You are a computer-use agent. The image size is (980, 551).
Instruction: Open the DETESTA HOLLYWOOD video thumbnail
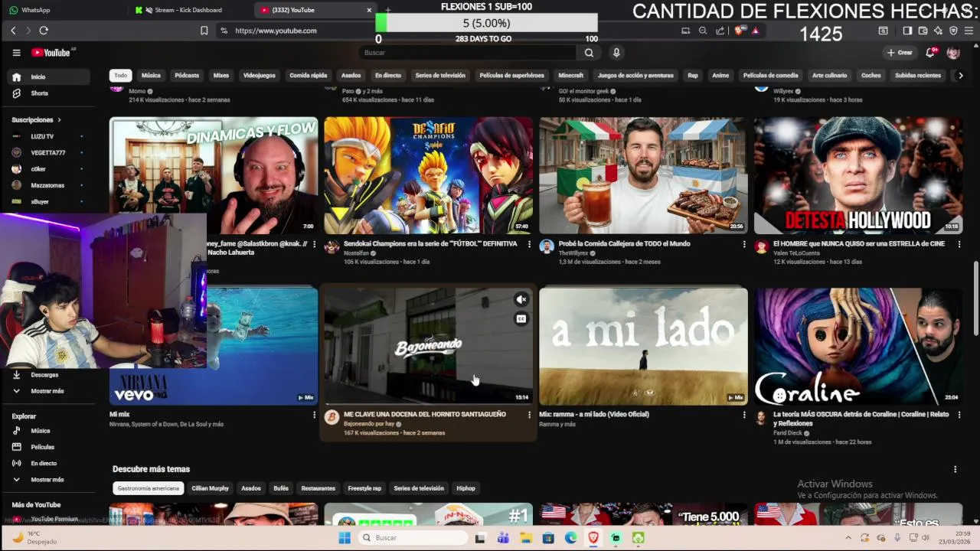pyautogui.click(x=858, y=175)
